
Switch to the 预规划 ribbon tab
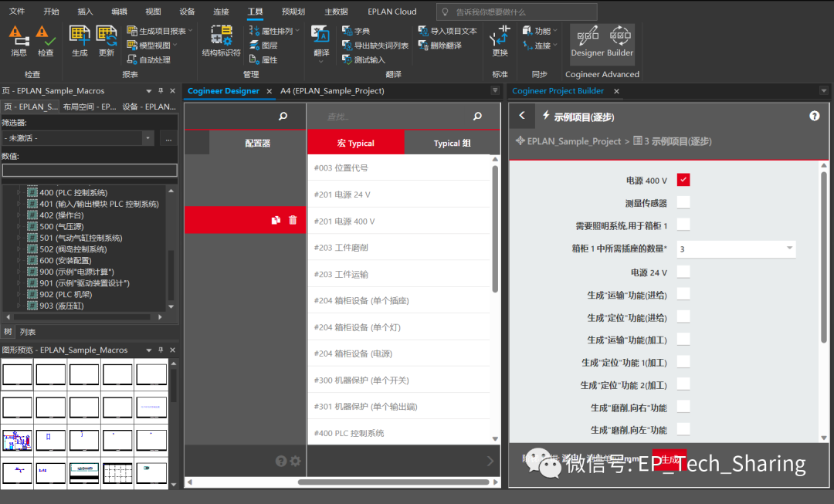(x=294, y=11)
